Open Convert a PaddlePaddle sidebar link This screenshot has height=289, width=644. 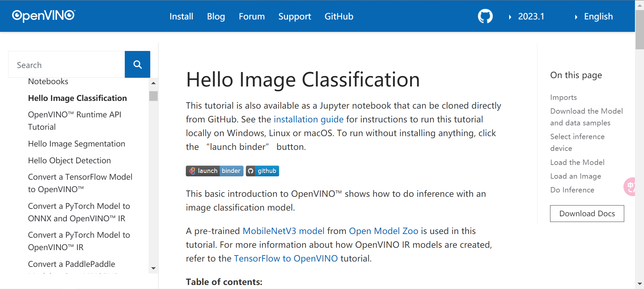pyautogui.click(x=71, y=264)
